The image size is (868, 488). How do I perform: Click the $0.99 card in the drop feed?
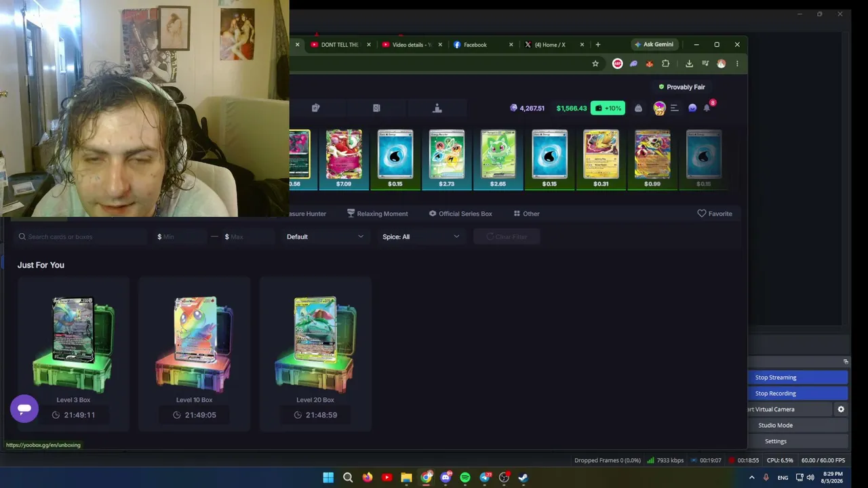[652, 159]
